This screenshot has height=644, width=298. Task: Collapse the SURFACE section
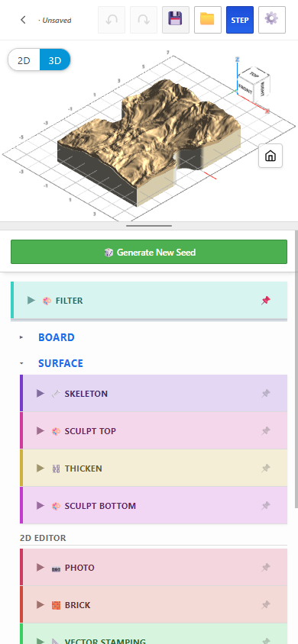click(x=60, y=363)
